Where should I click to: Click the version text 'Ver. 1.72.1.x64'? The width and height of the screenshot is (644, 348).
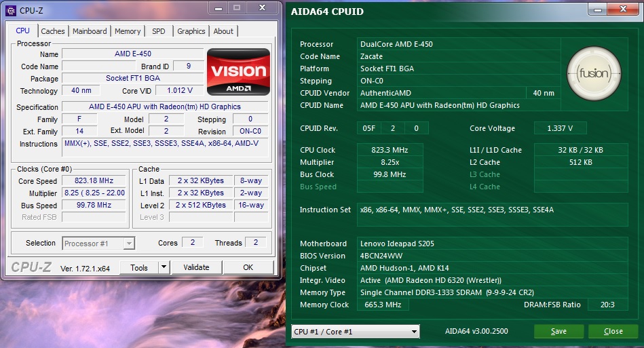85,269
